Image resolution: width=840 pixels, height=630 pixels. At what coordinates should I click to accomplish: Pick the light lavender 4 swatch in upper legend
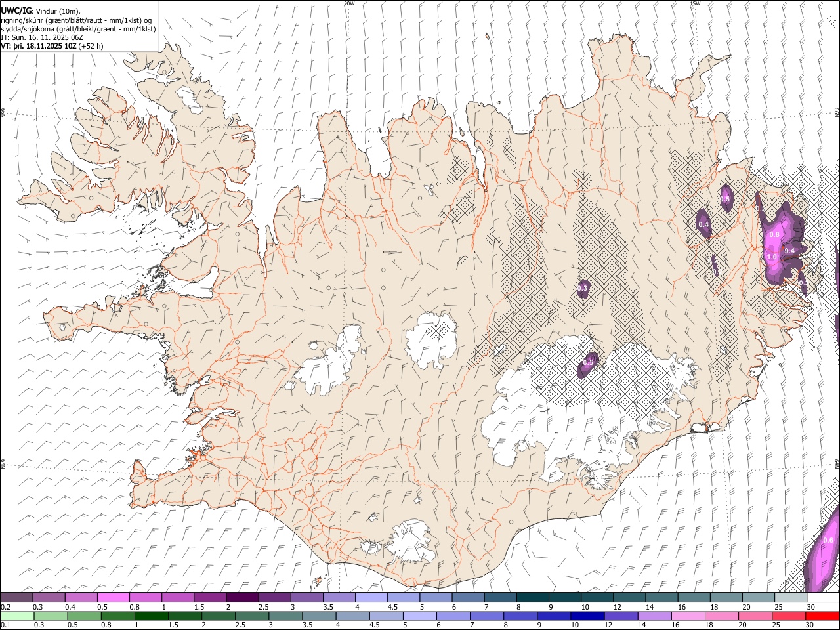coord(371,598)
